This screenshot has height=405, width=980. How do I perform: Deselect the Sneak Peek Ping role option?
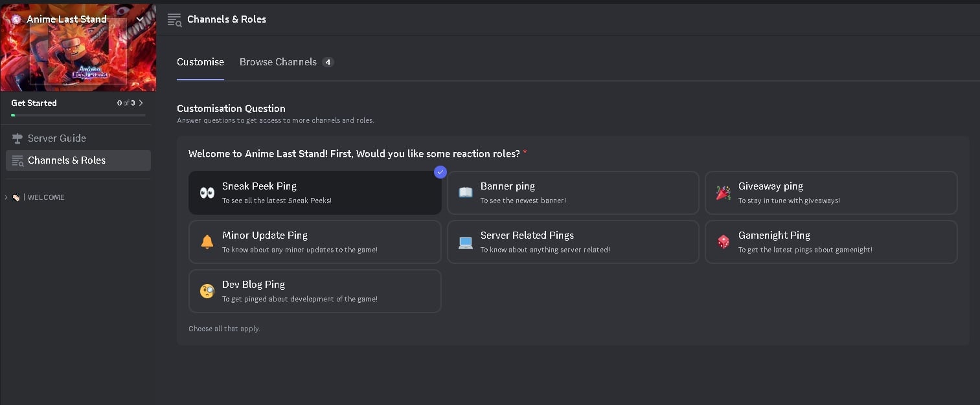315,193
